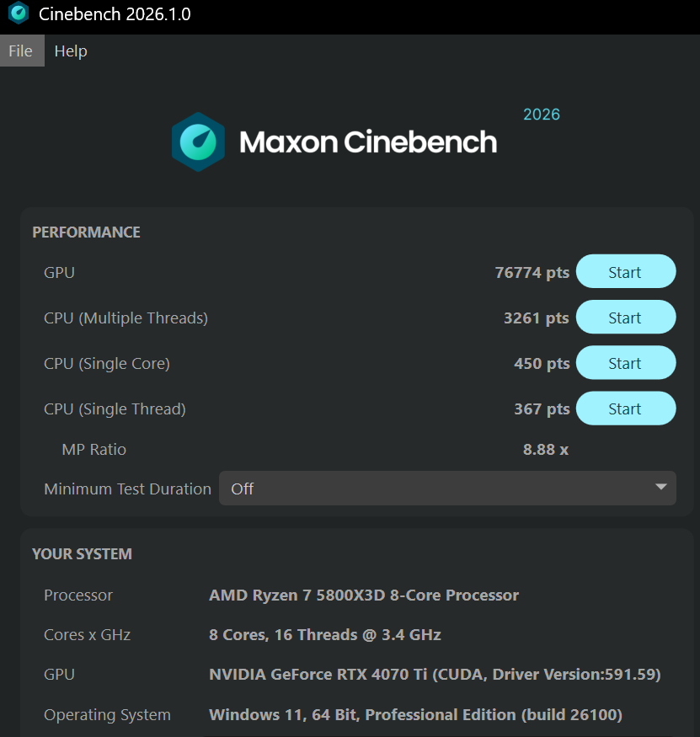
Task: Click the Cinebench logo in the title bar
Action: (18, 13)
